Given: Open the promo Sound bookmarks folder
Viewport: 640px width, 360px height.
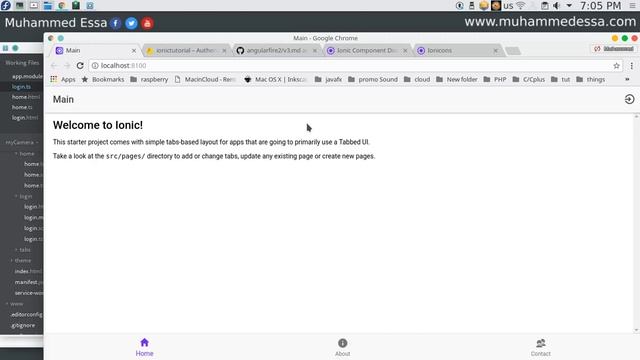Looking at the screenshot, I should (x=373, y=79).
